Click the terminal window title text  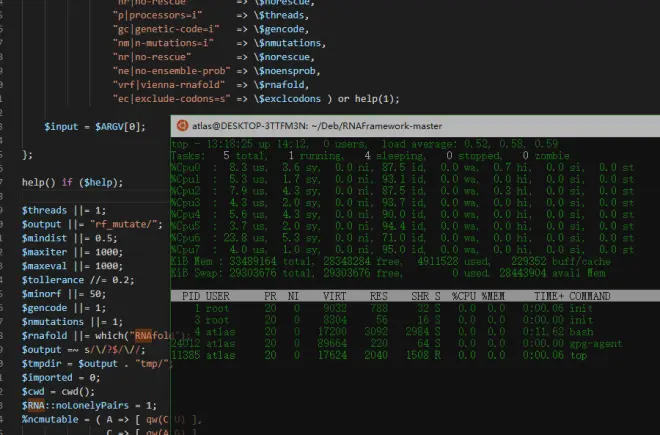point(317,126)
